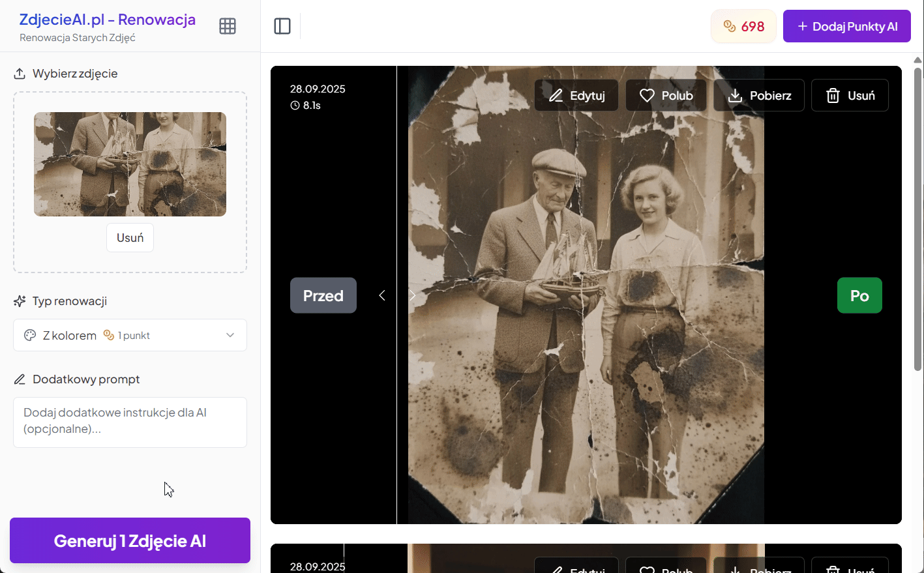
Task: Click the Edytuj pencil button
Action: click(x=576, y=96)
